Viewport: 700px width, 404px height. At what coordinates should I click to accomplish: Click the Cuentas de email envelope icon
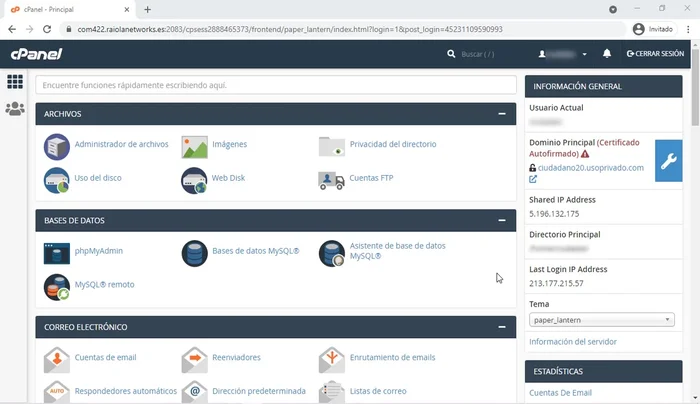click(x=57, y=360)
